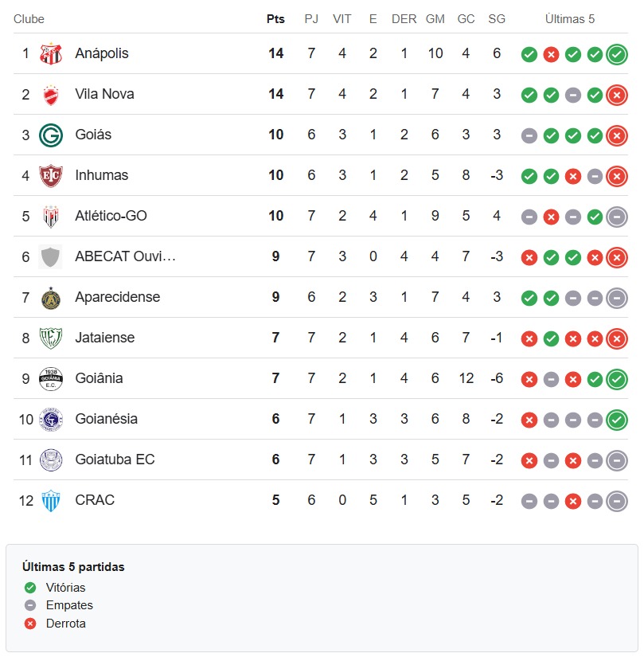Viewport: 644px width, 657px height.
Task: Click the Inhumas shield crest
Action: [51, 175]
